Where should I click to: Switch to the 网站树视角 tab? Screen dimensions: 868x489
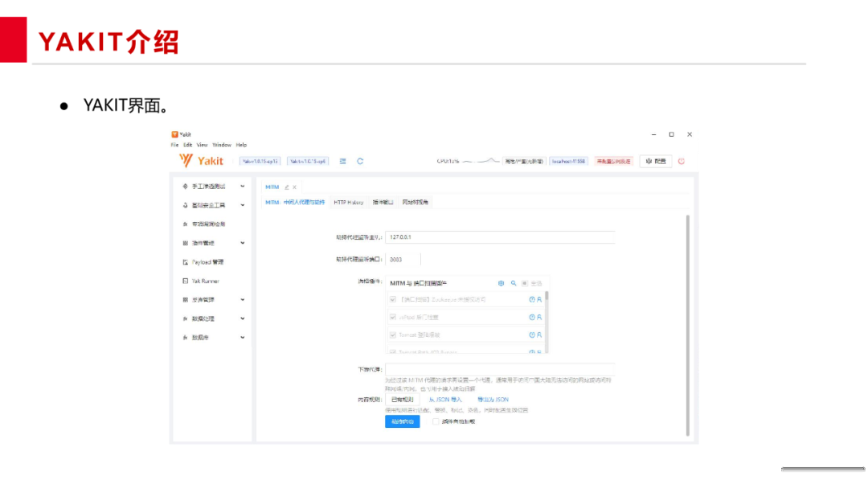pos(416,202)
